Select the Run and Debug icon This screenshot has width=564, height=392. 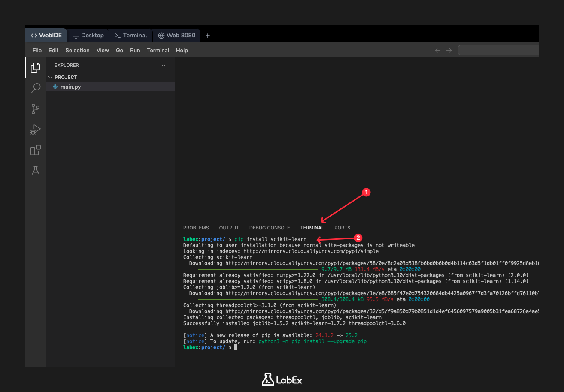(36, 129)
